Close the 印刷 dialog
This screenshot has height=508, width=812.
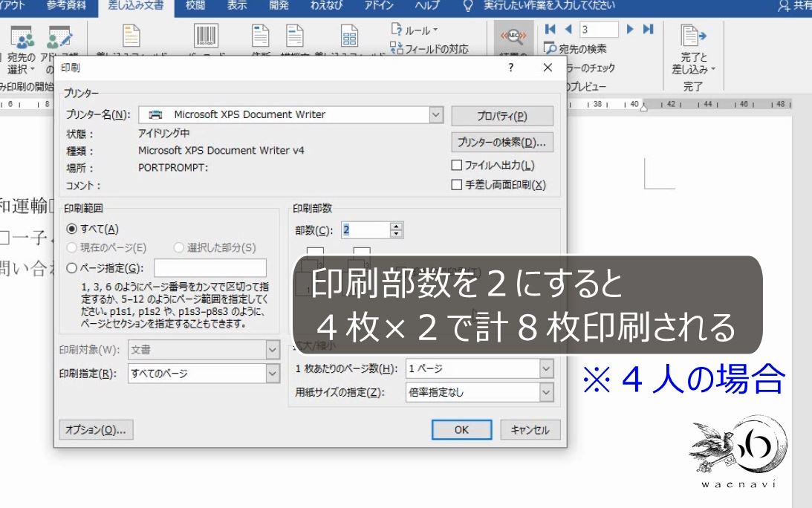548,68
